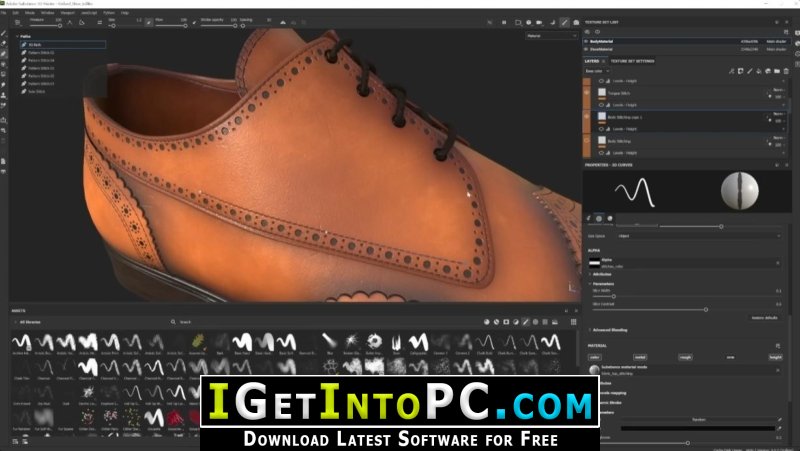800x451 pixels.
Task: Select the Eraser tool in left toolbar
Action: click(x=4, y=44)
